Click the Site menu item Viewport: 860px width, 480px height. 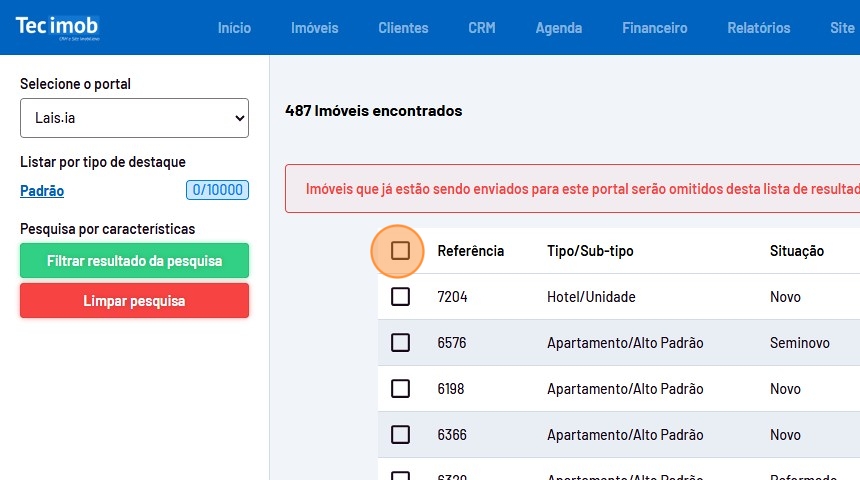tap(841, 28)
